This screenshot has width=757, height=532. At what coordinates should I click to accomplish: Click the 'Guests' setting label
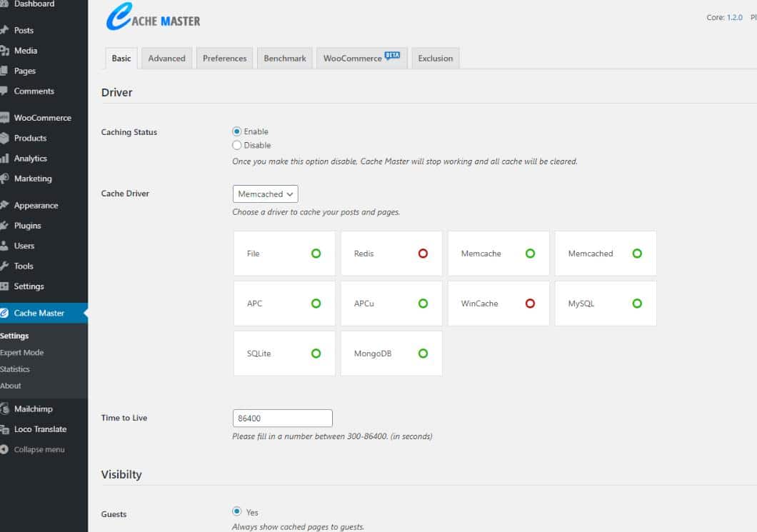114,515
